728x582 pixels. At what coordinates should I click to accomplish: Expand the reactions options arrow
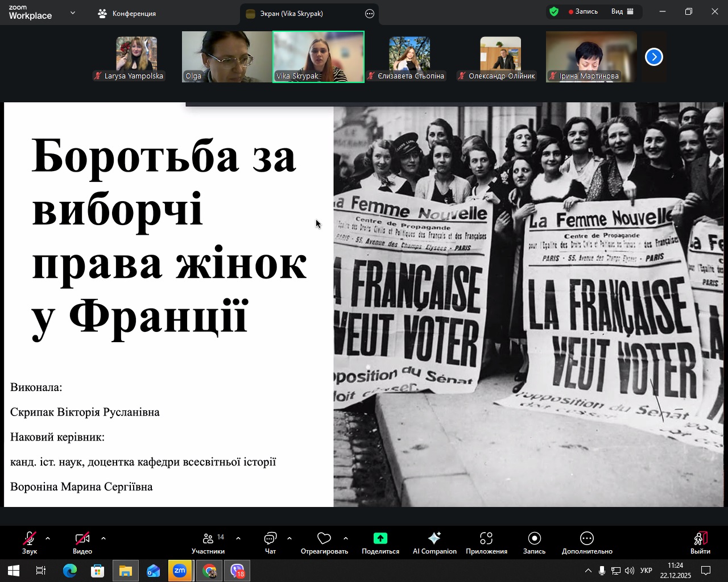click(x=346, y=538)
